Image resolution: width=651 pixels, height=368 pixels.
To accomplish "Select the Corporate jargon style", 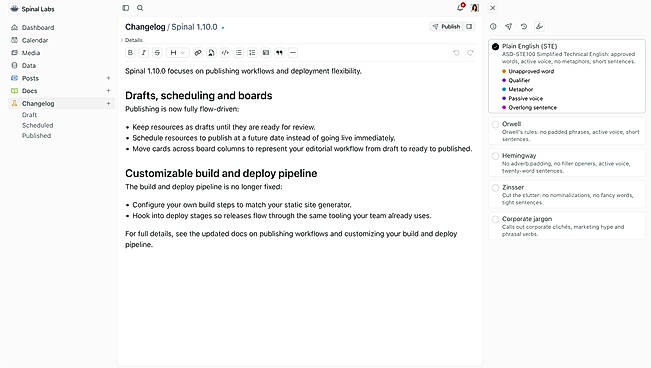I will coord(567,226).
